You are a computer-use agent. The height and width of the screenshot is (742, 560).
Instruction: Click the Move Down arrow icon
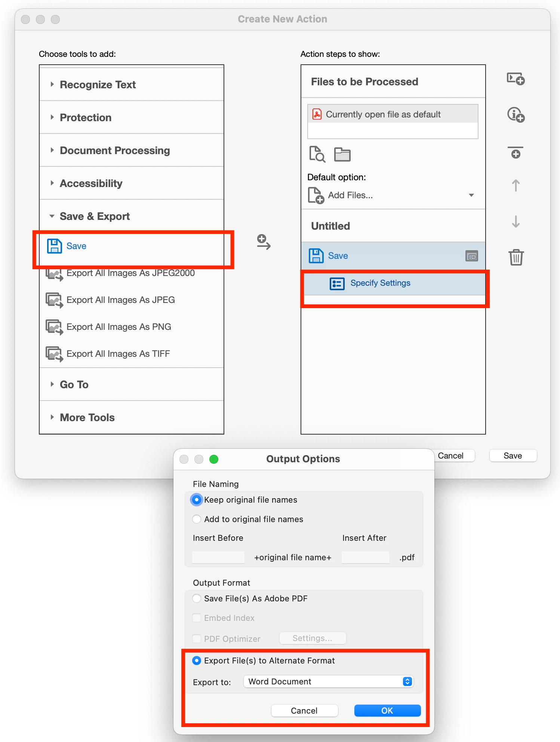tap(516, 221)
